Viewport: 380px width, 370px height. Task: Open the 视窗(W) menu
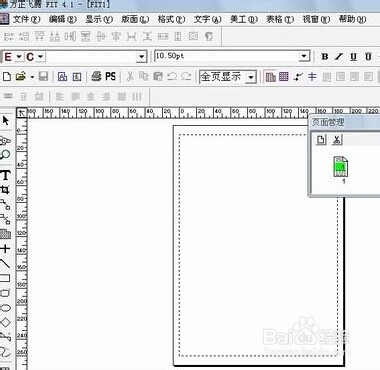click(x=316, y=19)
